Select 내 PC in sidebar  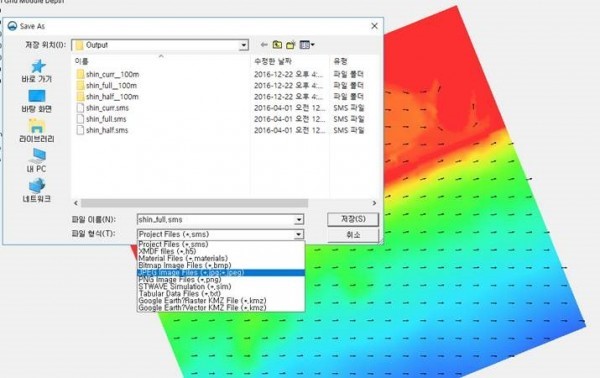[37, 161]
